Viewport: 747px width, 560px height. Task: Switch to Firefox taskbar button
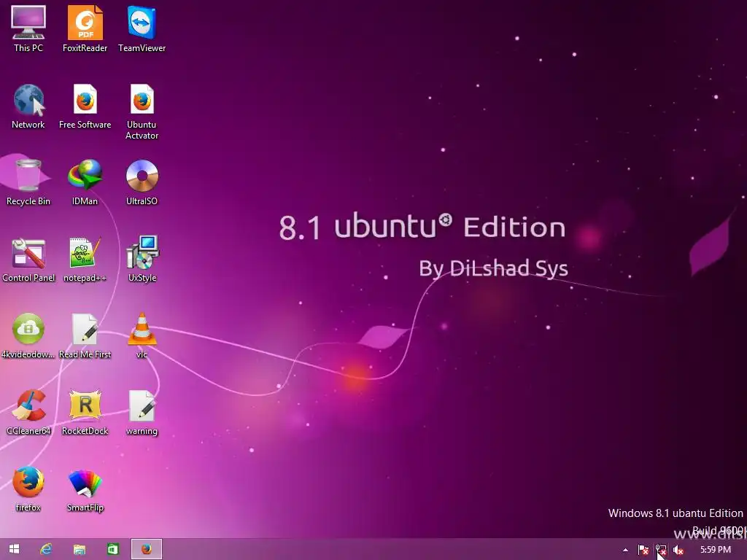(147, 549)
